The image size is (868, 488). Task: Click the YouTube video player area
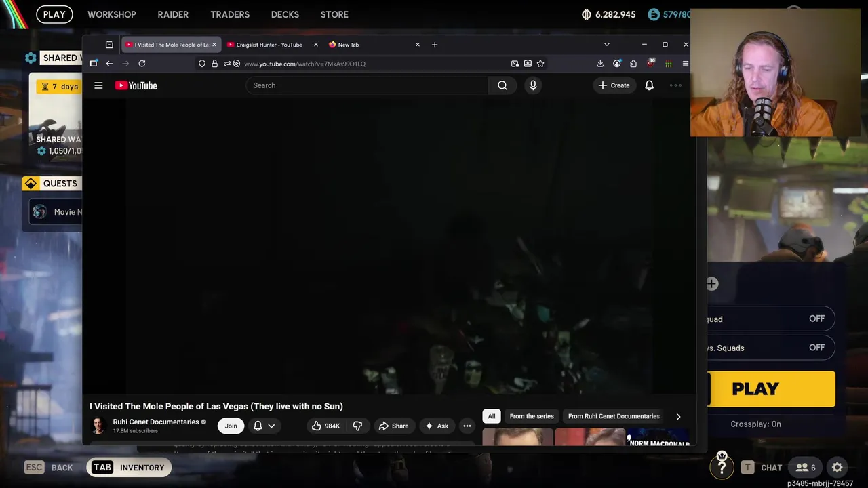click(390, 247)
